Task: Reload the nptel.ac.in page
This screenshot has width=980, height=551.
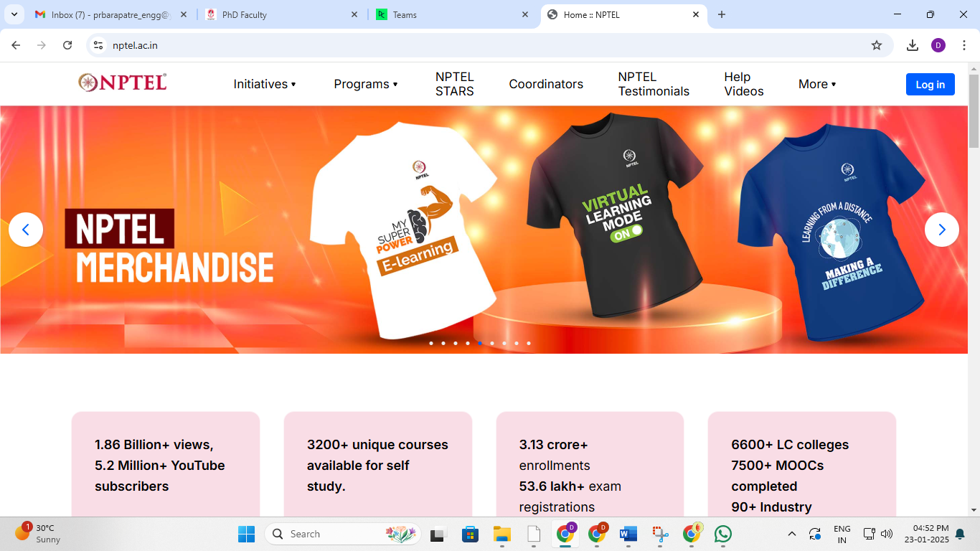Action: coord(67,45)
